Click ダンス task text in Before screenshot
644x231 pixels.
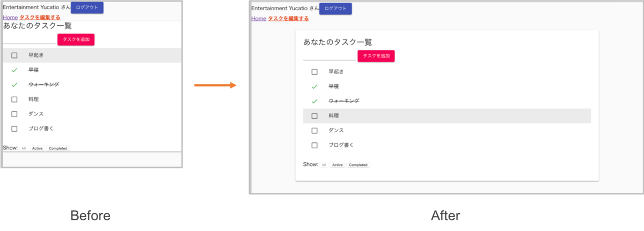click(36, 114)
